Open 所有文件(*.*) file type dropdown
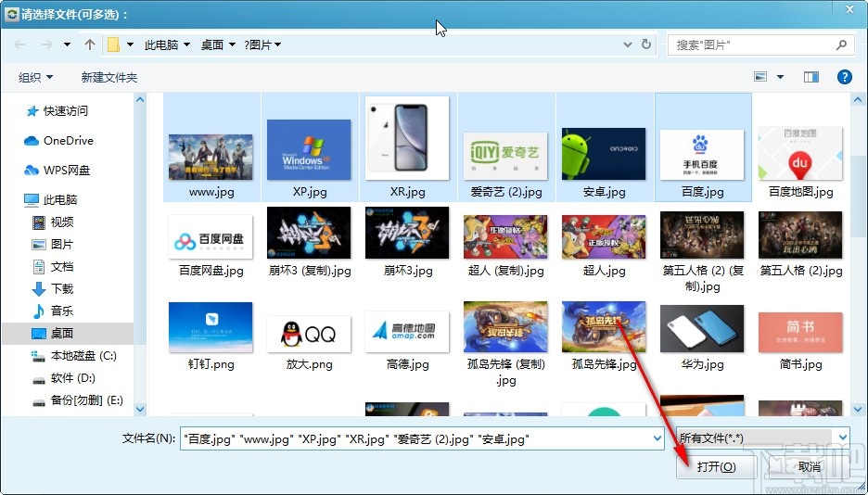Image resolution: width=868 pixels, height=495 pixels. [763, 438]
